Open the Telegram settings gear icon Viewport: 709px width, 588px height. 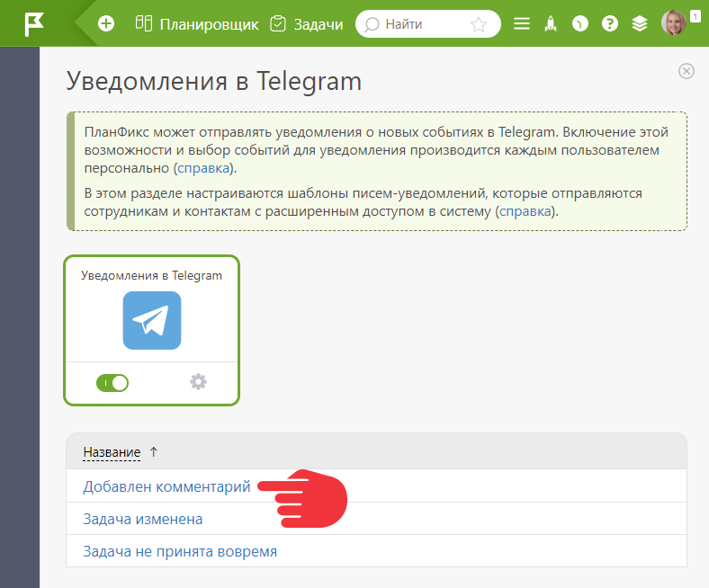198,382
